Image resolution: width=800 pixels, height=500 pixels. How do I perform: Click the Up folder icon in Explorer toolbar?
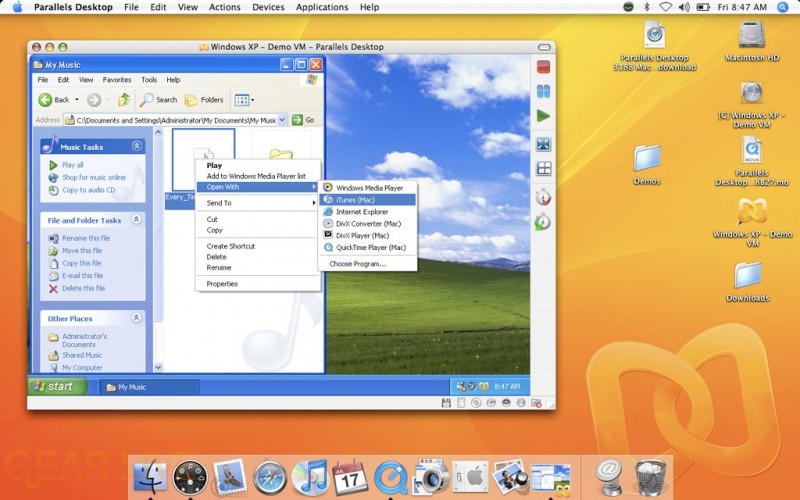pos(123,99)
